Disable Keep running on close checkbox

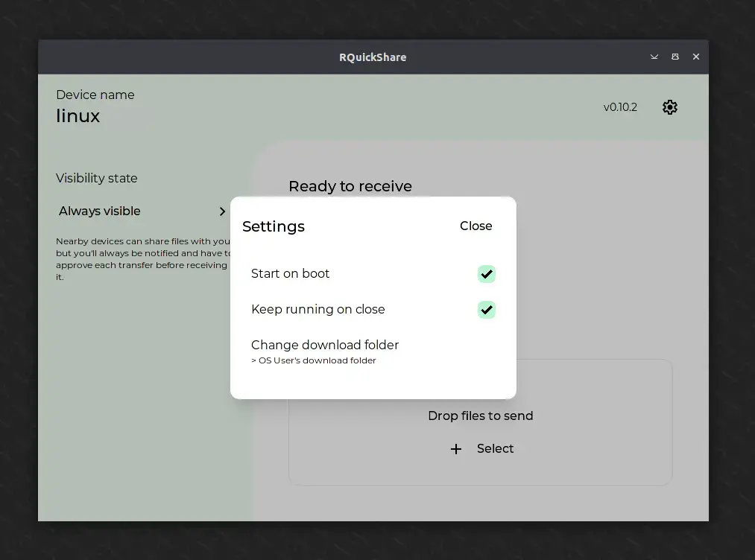[x=487, y=309]
